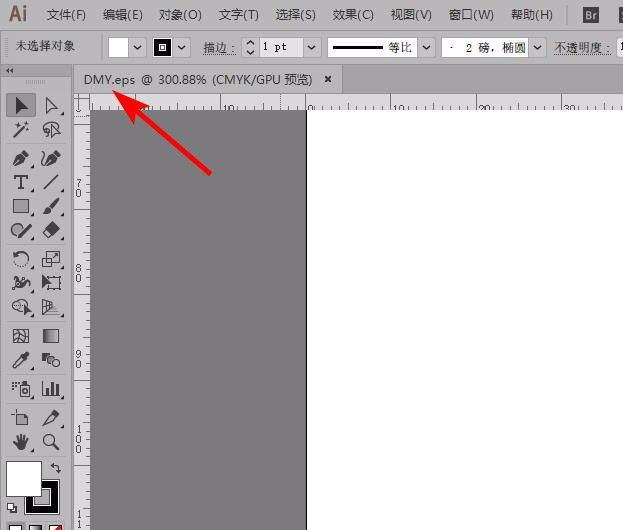
Task: Open the 对象(O) menu
Action: click(180, 15)
